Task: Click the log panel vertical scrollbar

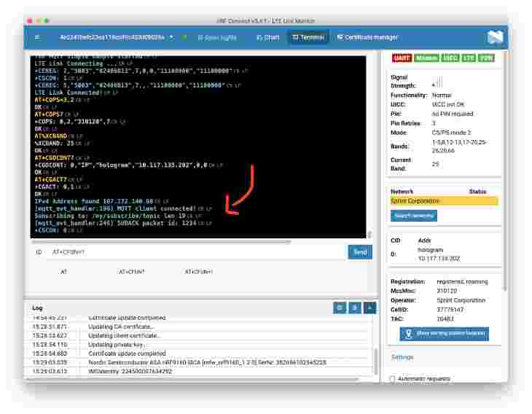Action: [x=375, y=362]
